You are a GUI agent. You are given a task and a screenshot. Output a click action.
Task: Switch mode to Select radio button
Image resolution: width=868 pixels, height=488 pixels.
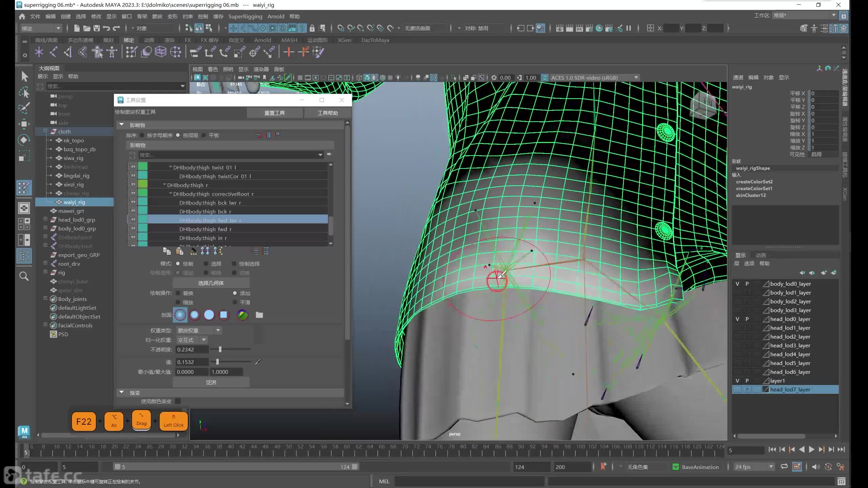tap(206, 264)
